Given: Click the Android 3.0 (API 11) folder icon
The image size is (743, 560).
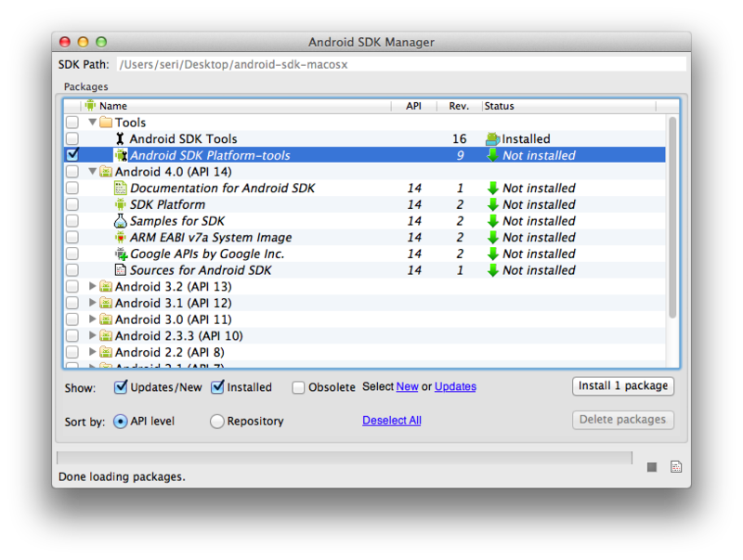Looking at the screenshot, I should pyautogui.click(x=106, y=319).
